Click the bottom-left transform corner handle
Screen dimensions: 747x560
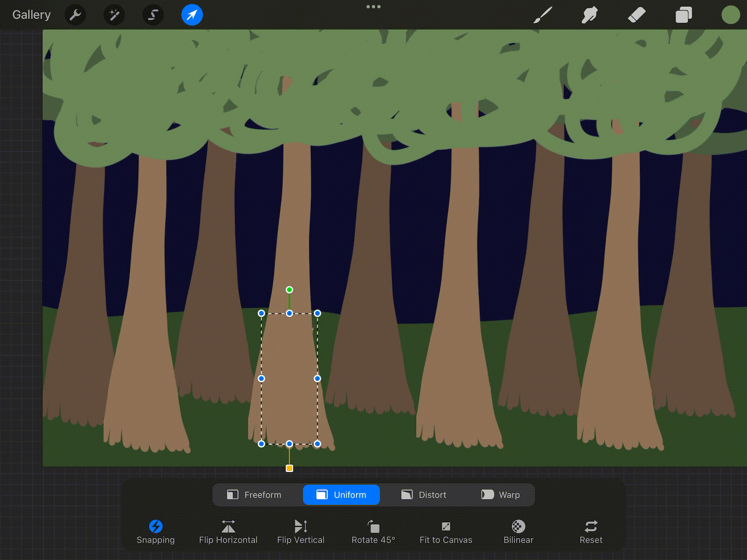coord(261,444)
